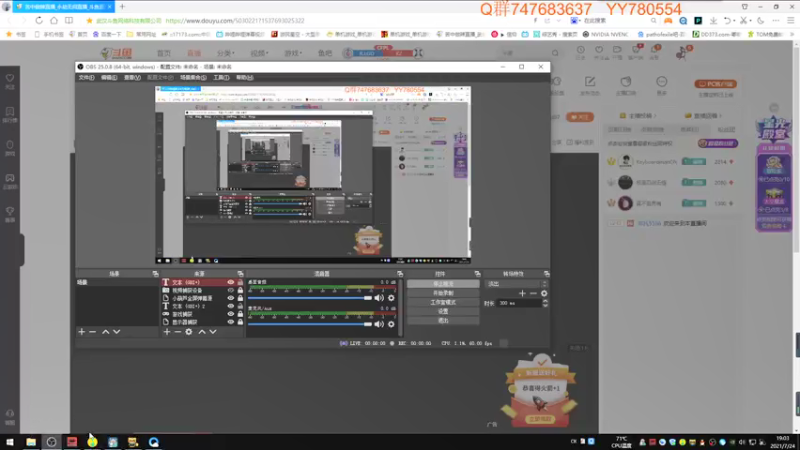Expand the 分类 menu on Douyu
Screen dimensions: 800x450
(225, 53)
